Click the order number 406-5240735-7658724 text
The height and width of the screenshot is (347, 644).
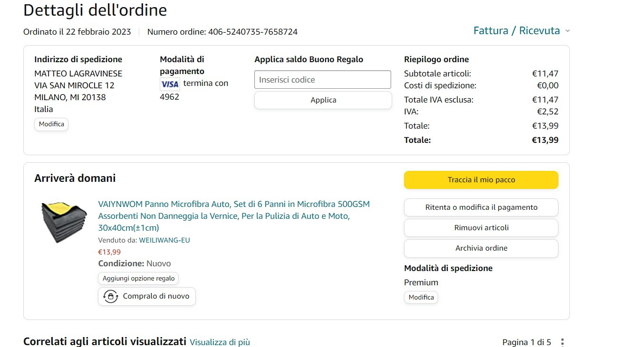[x=252, y=32]
